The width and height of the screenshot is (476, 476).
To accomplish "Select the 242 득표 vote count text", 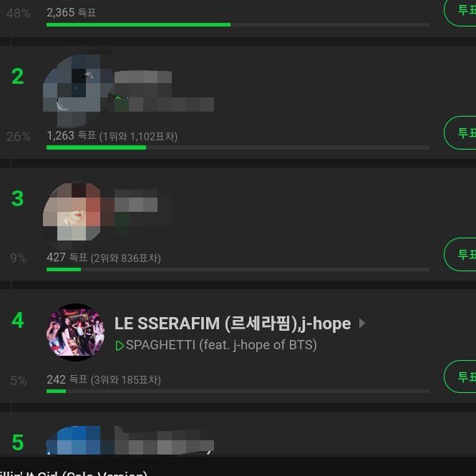I will (x=67, y=379).
